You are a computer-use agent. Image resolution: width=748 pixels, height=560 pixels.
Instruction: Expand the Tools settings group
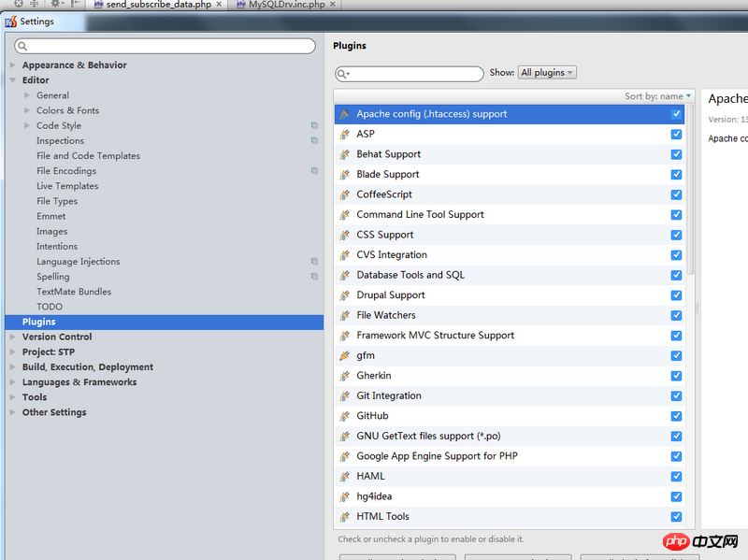[x=13, y=397]
